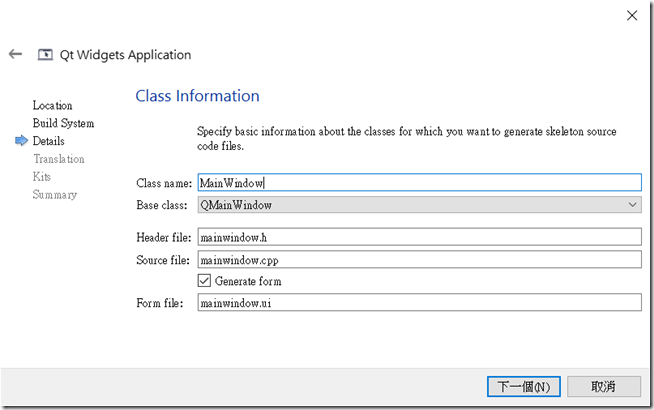
Task: Go back using the left arrow
Action: (x=15, y=54)
